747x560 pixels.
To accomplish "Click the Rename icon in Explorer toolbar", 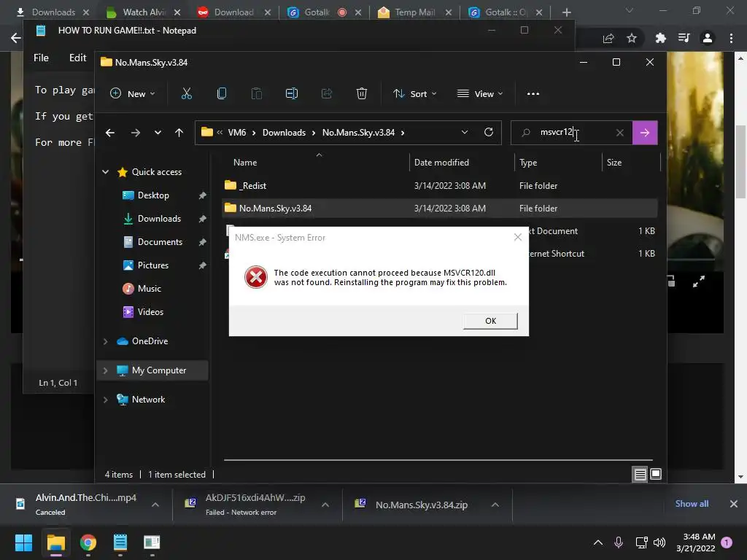I will (292, 94).
